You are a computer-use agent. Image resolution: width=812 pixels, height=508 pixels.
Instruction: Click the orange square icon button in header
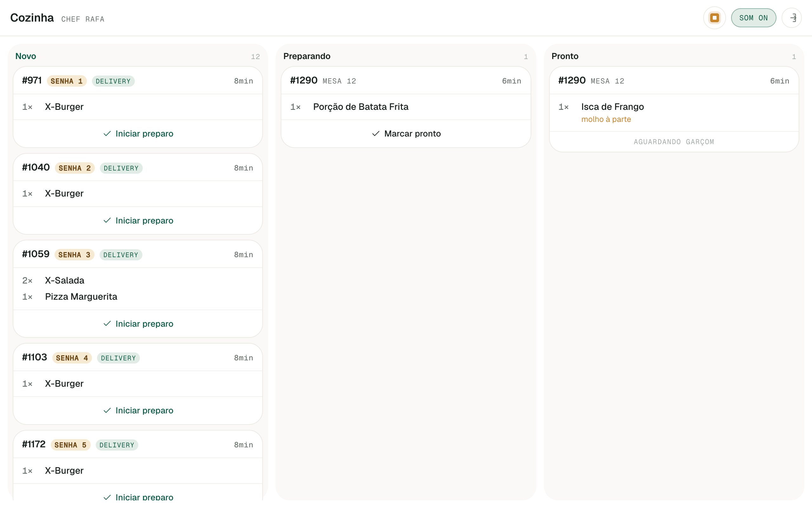pyautogui.click(x=714, y=18)
